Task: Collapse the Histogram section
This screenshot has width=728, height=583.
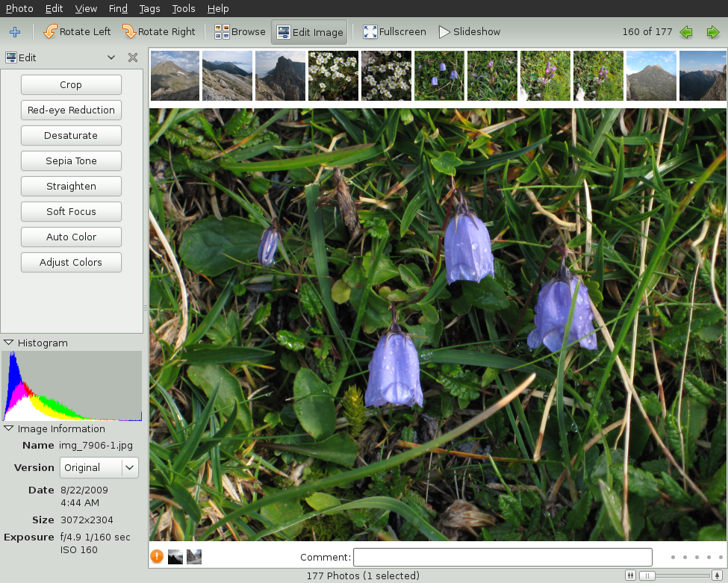Action: pyautogui.click(x=9, y=343)
